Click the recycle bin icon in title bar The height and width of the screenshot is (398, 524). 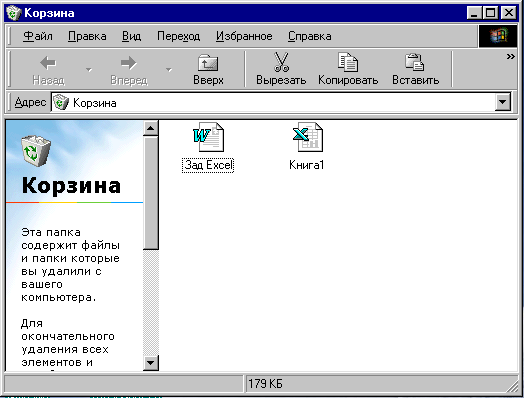click(x=14, y=13)
